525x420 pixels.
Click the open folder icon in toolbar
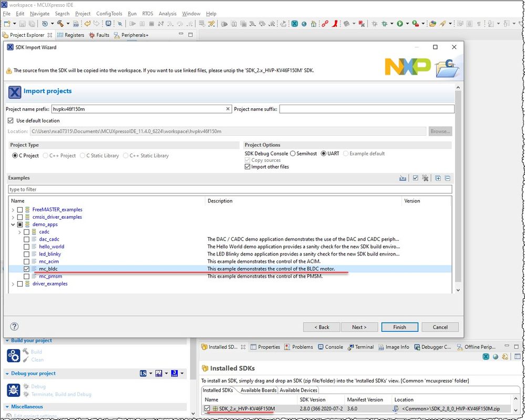point(433,24)
